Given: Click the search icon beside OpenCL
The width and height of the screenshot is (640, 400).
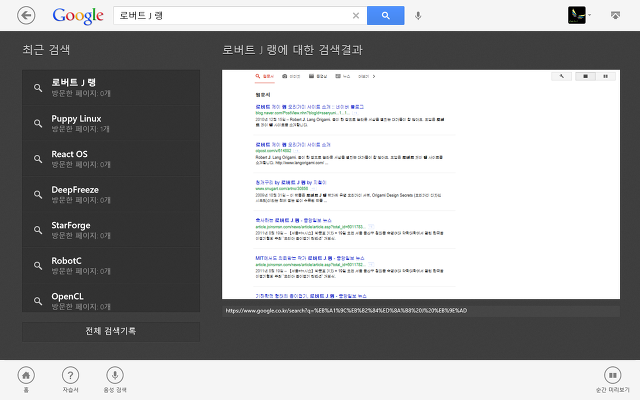Looking at the screenshot, I should pyautogui.click(x=38, y=301).
